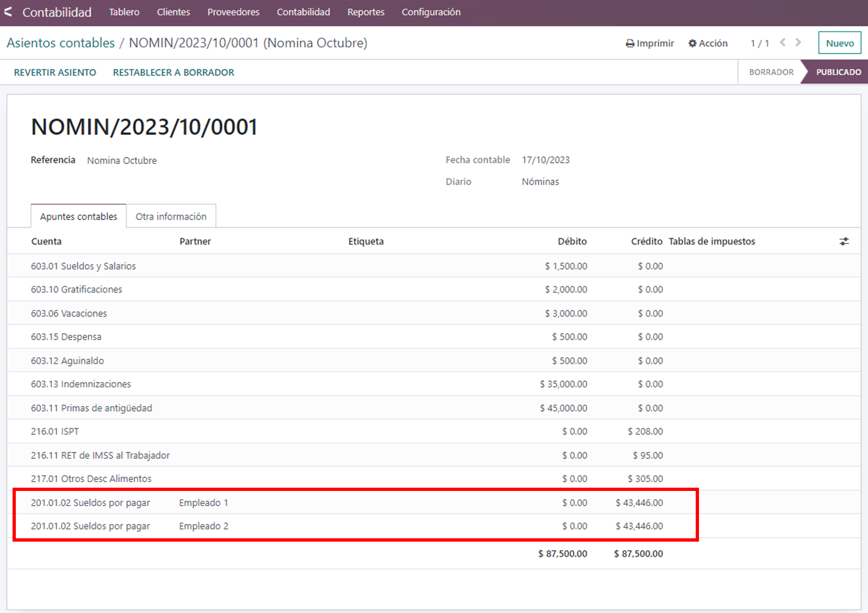The height and width of the screenshot is (613, 868).
Task: Open the Configuración menu
Action: tap(431, 12)
